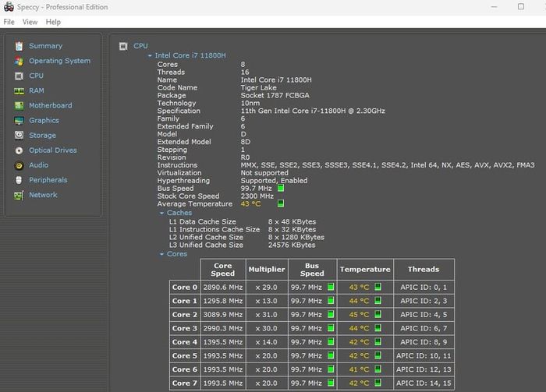Click the Speccy application icon in title bar
Screen dimensions: 546x392
point(9,6)
